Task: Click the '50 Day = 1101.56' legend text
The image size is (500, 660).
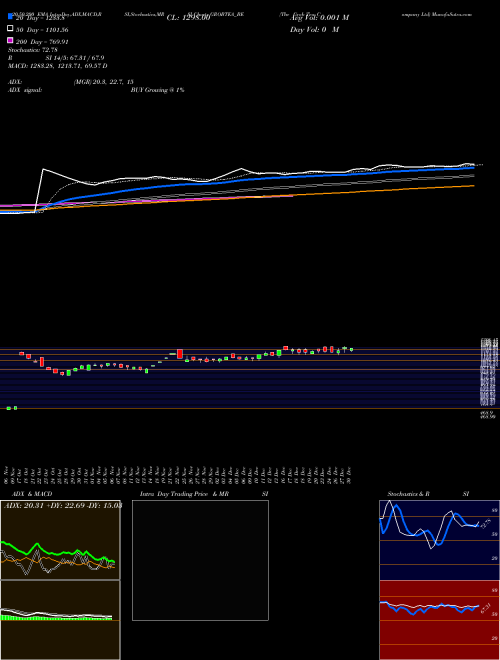Action: click(x=42, y=30)
